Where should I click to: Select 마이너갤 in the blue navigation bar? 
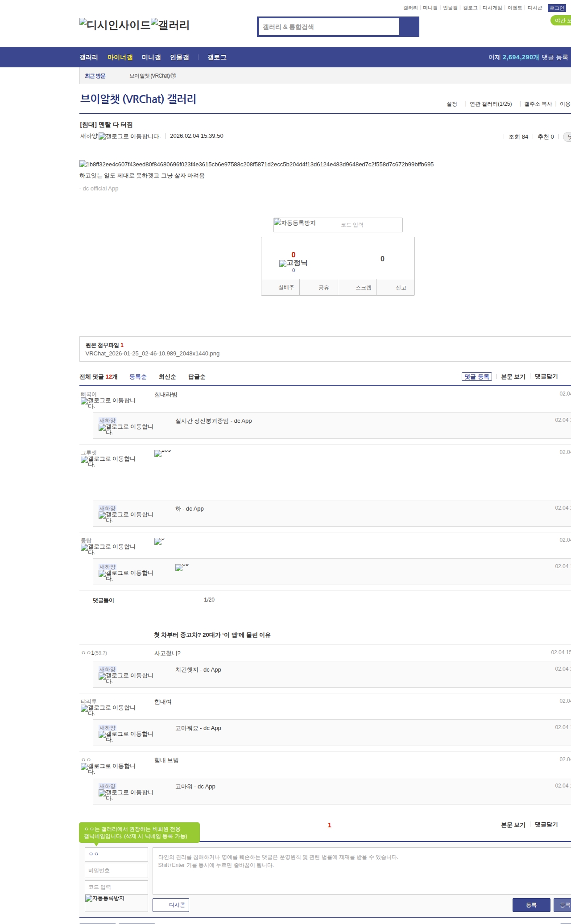120,58
